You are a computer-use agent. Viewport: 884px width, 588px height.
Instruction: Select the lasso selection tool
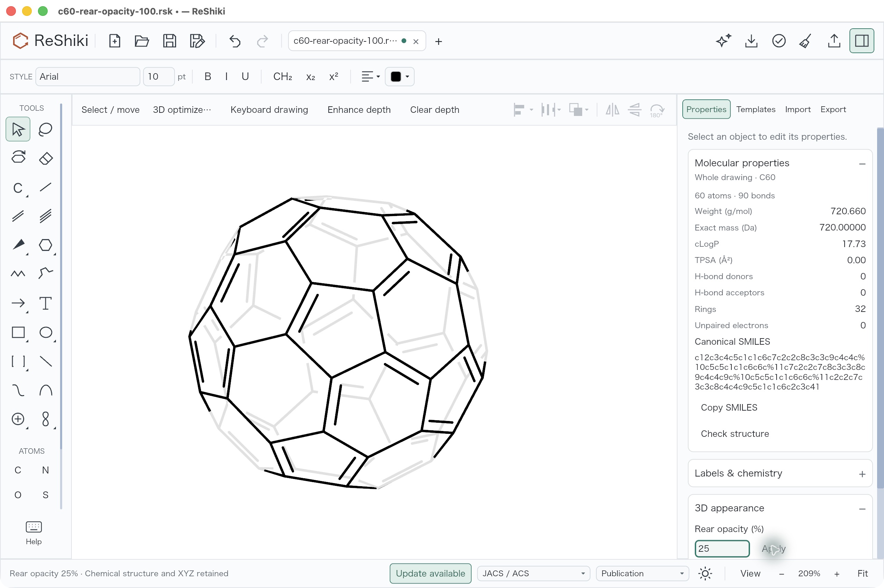45,129
